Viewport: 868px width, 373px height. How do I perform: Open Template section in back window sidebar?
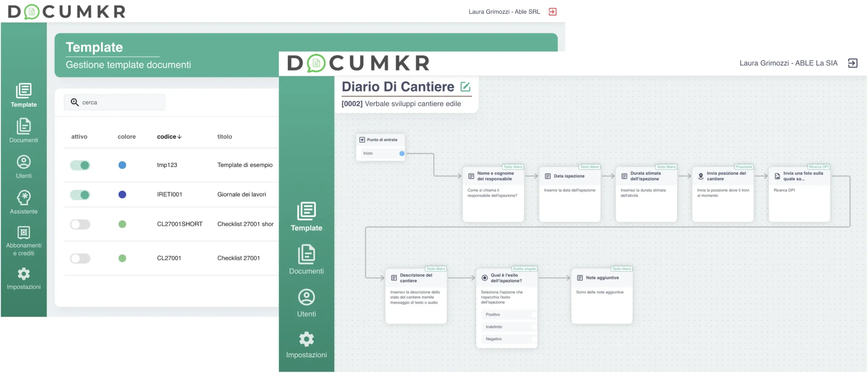tap(24, 95)
